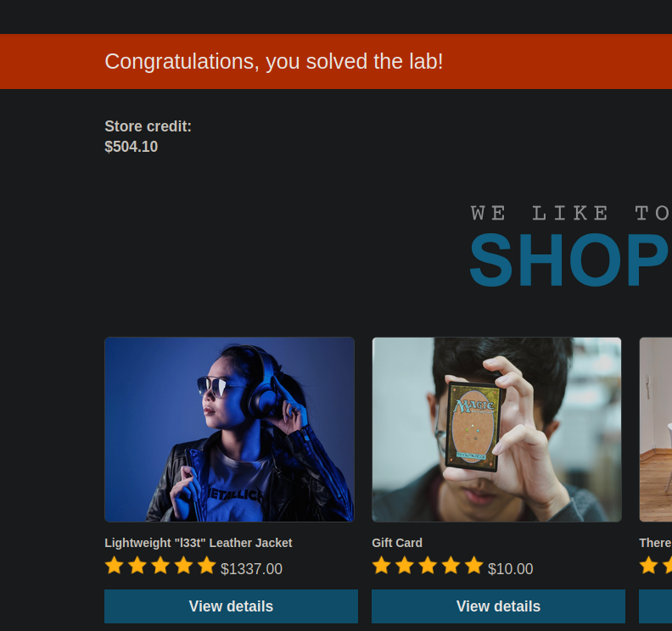Viewport: 672px width, 631px height.
Task: Open View details for Gift Card
Action: click(x=498, y=606)
